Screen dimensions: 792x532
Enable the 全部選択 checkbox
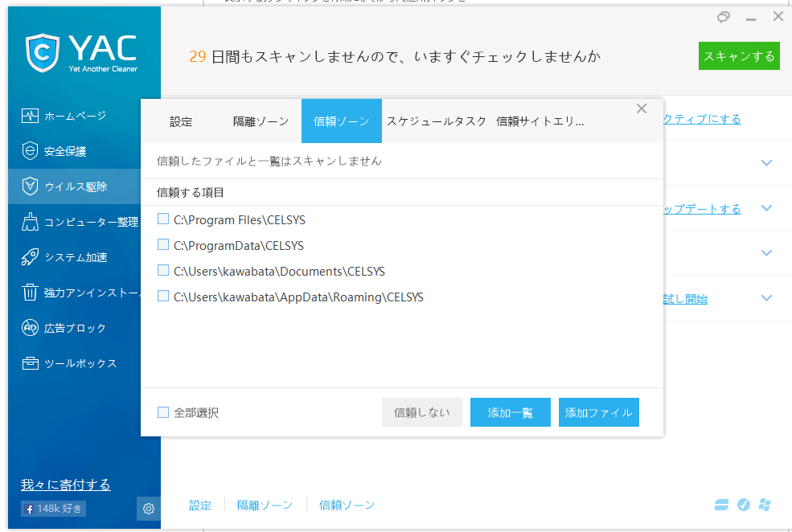point(163,412)
